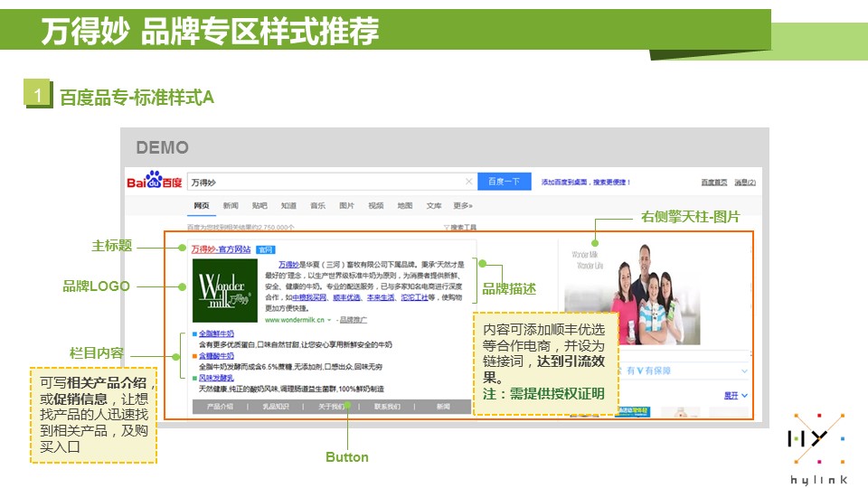Switch to the 新闻 search tab
The width and height of the screenshot is (868, 488).
click(x=231, y=206)
